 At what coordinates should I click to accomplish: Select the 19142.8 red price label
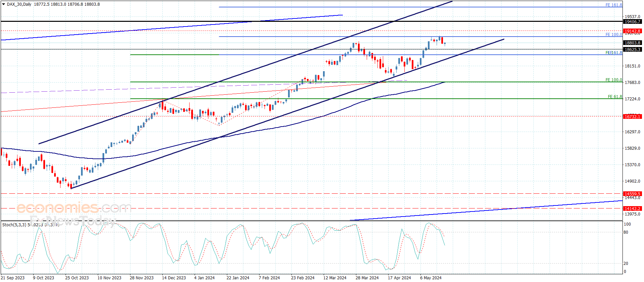tap(632, 31)
